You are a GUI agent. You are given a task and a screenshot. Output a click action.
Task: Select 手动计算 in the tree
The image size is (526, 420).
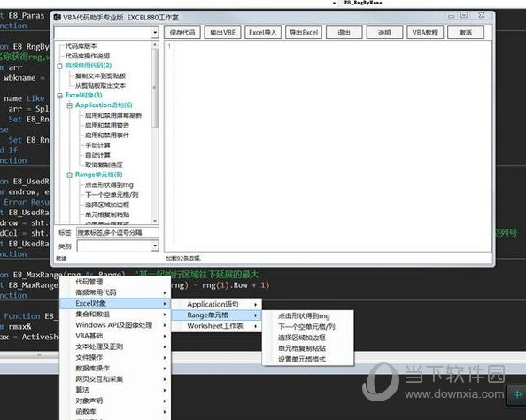[97, 145]
